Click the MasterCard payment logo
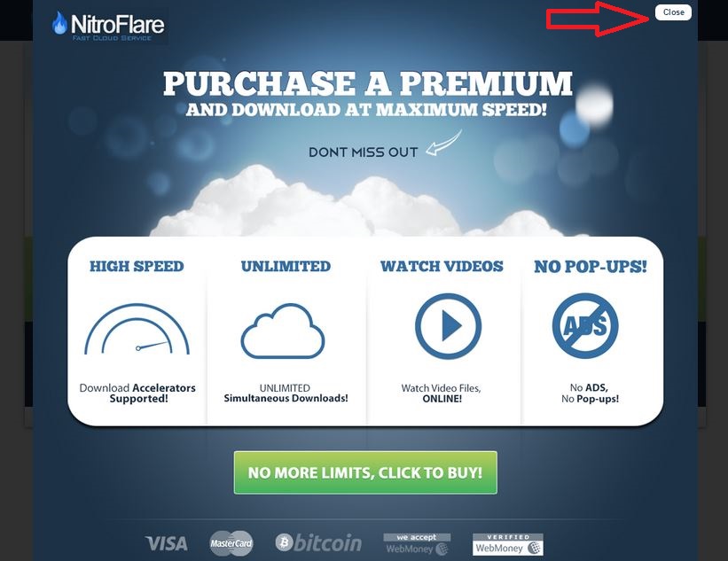The height and width of the screenshot is (561, 728). click(x=231, y=543)
